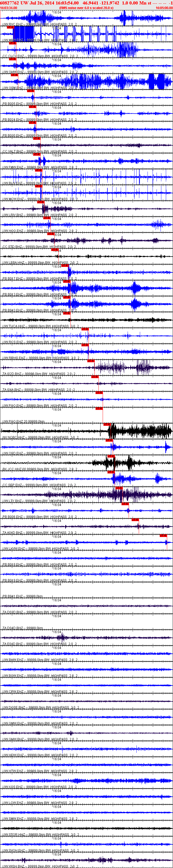Select the 'UW GNW BHZ' trace label
The width and height of the screenshot is (173, 868).
tap(40, 740)
